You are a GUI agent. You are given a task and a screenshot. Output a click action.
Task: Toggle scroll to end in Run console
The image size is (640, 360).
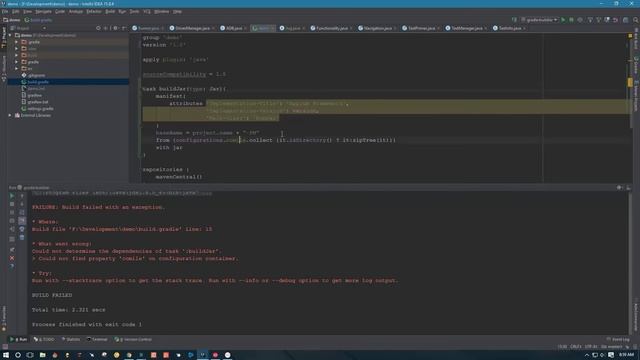(22, 221)
